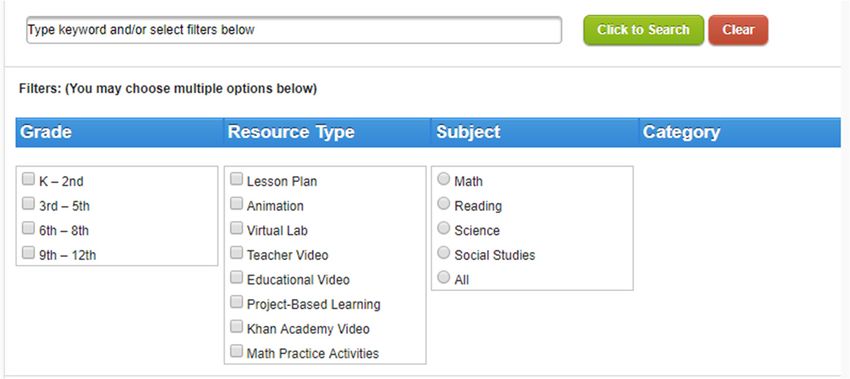Select the Lesson Plan resource type
Screen dimensions: 850x379
click(x=236, y=179)
